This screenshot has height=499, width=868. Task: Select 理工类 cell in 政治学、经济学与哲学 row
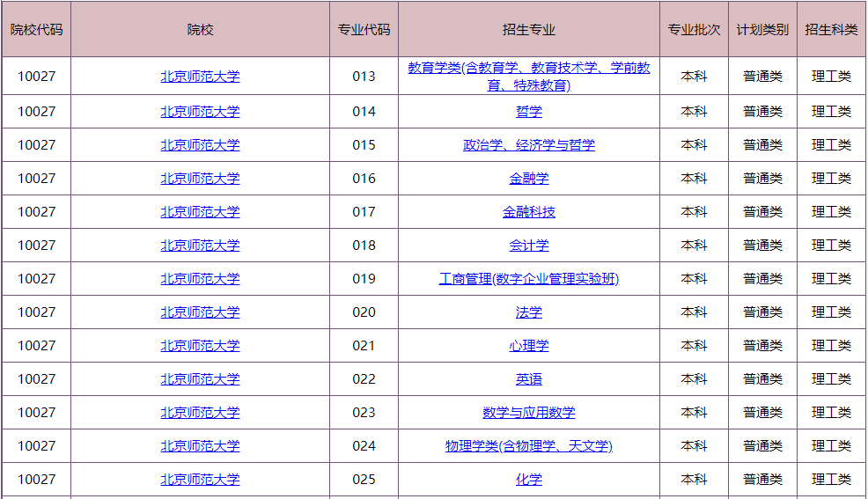831,145
